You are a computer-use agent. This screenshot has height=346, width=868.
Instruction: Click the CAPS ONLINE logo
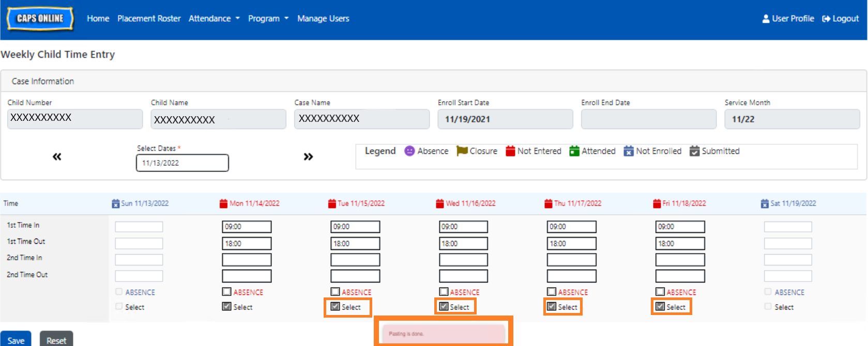[x=40, y=19]
